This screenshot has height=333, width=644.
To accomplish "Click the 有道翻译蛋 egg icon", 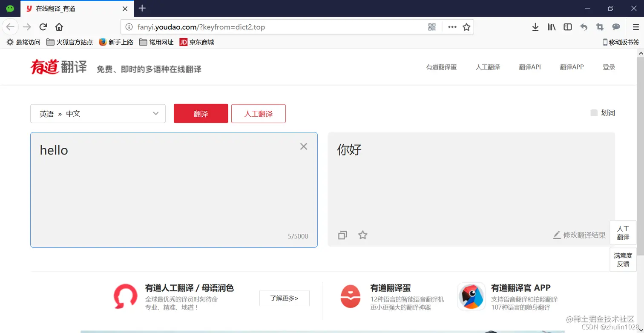I will pos(351,296).
